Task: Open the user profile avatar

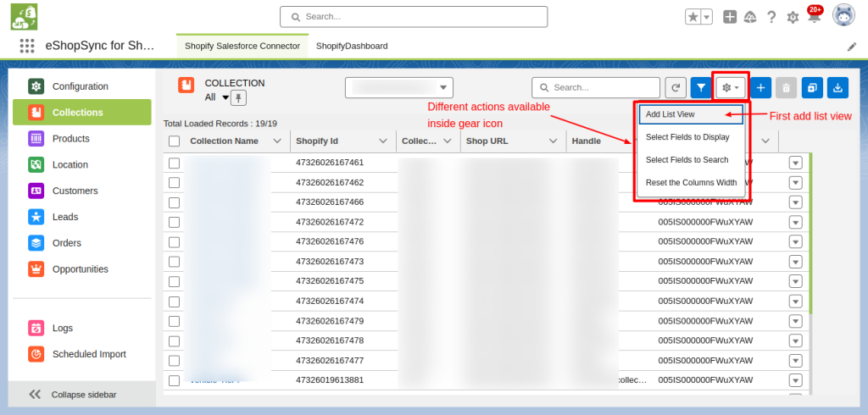Action: click(x=843, y=15)
